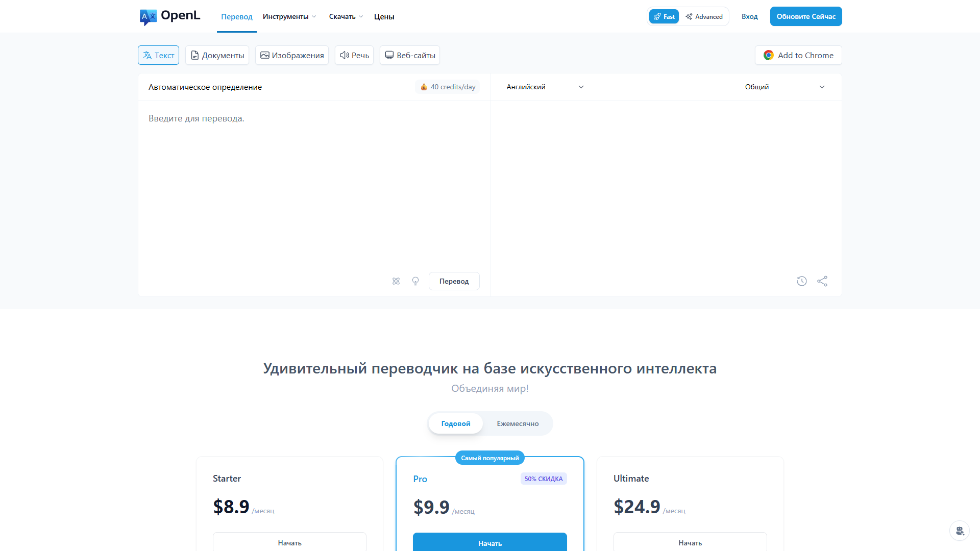Viewport: 980px width, 551px height.
Task: Switch to Fast translation mode
Action: (664, 16)
